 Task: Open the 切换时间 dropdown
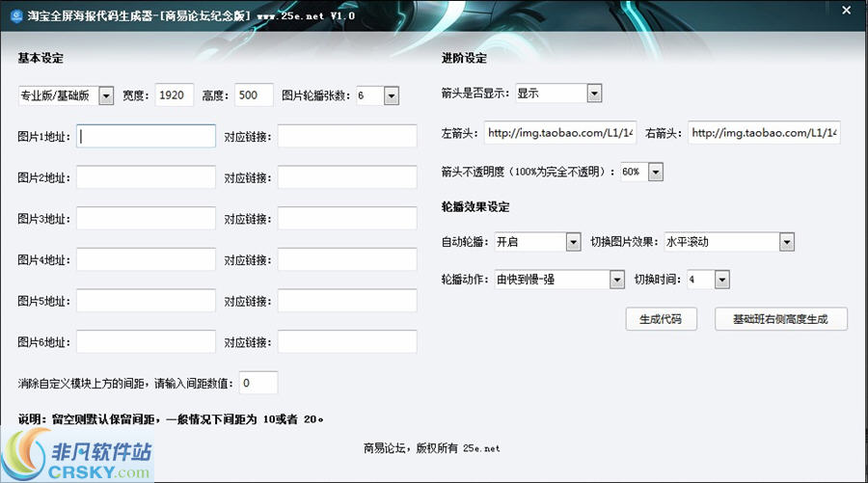708,280
